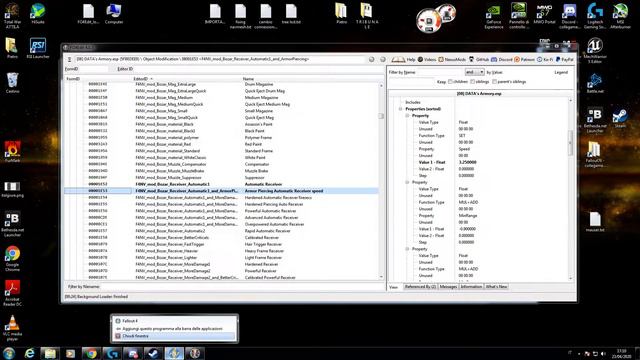Screen dimensions: 640x360
Task: Select the Automatic Receiver record row
Action: click(222, 184)
